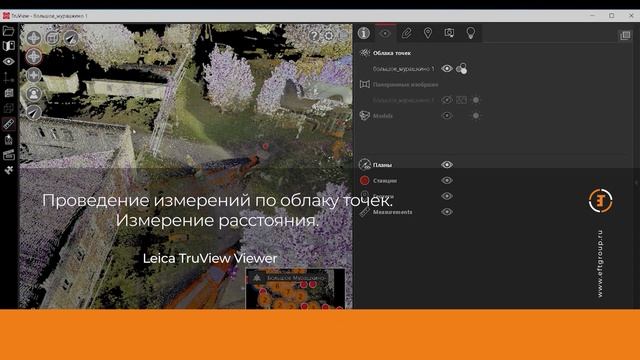
Task: Toggle visibility of Measurements
Action: [447, 212]
